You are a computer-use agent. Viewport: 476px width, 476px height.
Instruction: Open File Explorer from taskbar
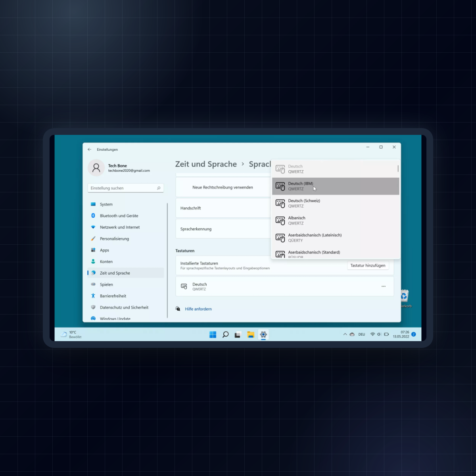250,335
